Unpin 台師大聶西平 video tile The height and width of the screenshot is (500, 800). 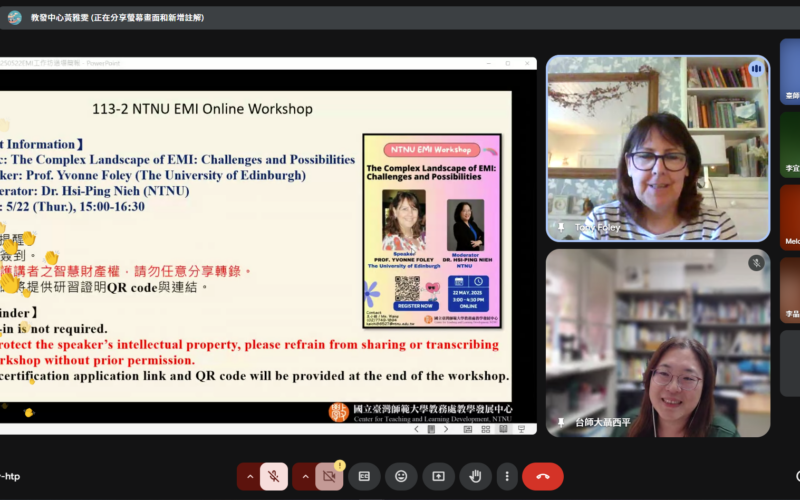(561, 422)
